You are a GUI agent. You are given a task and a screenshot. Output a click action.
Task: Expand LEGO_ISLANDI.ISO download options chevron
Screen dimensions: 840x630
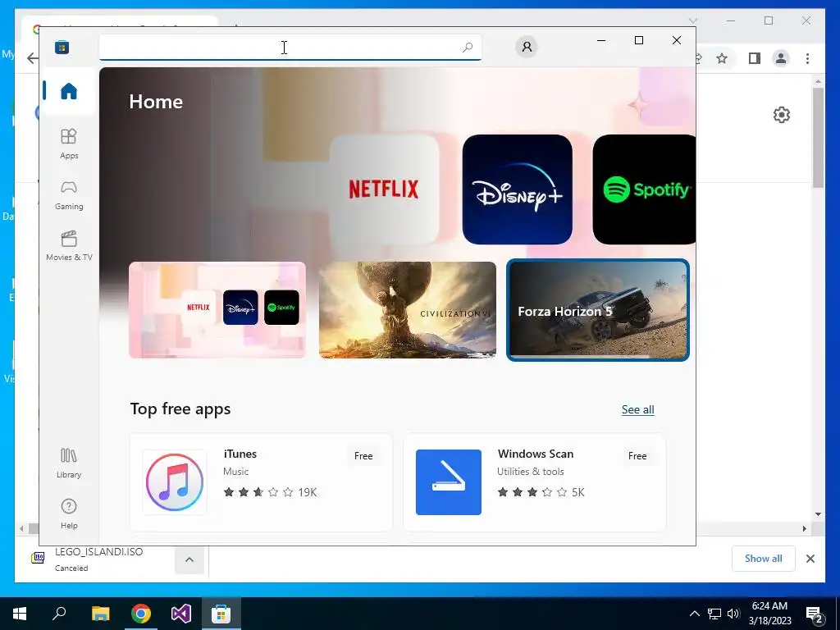189,559
